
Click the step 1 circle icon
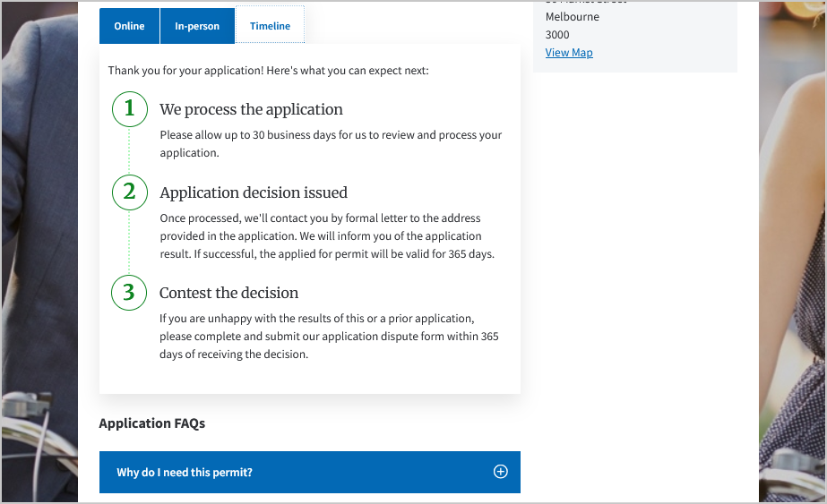click(130, 109)
